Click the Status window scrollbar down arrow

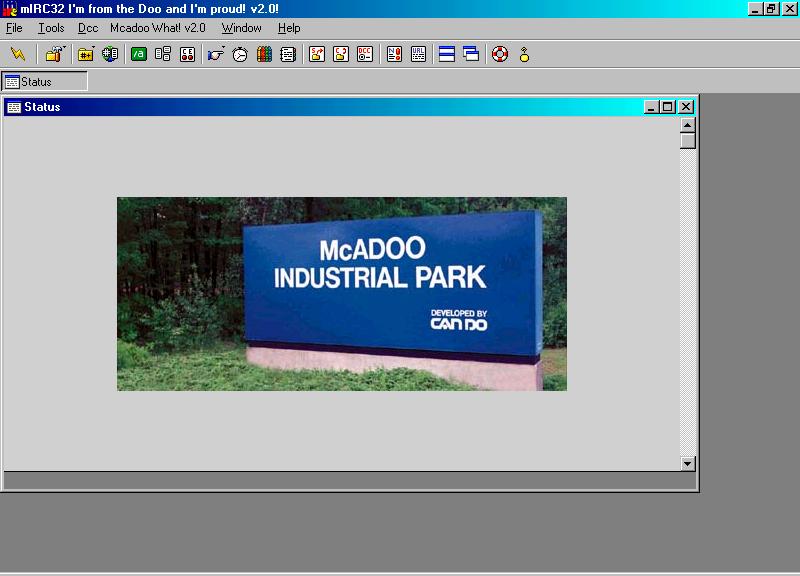[x=687, y=463]
